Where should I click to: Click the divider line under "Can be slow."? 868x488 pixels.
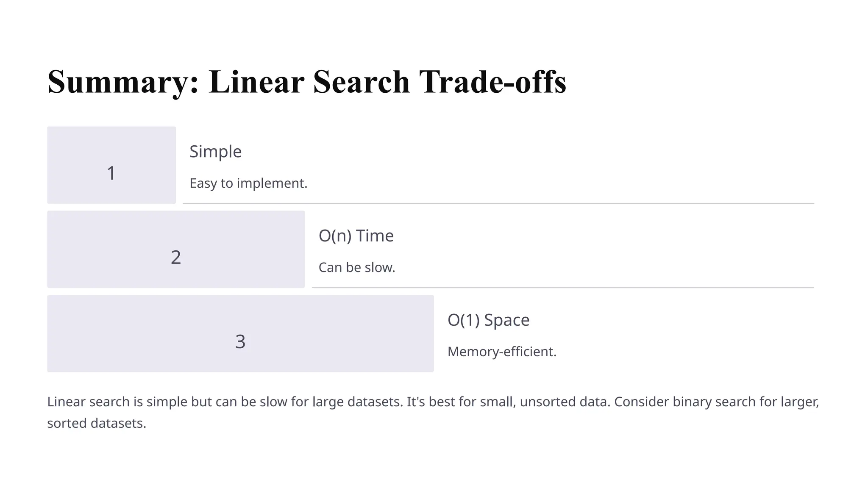tap(563, 288)
